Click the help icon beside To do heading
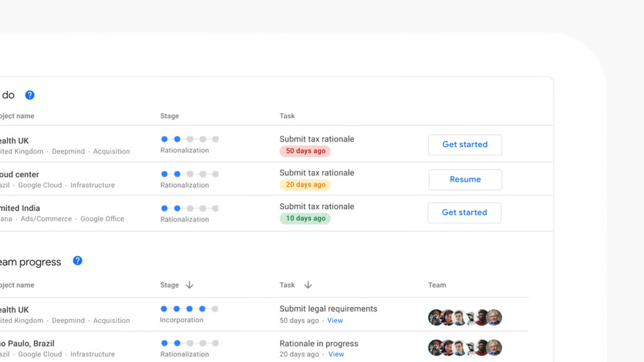 [30, 95]
